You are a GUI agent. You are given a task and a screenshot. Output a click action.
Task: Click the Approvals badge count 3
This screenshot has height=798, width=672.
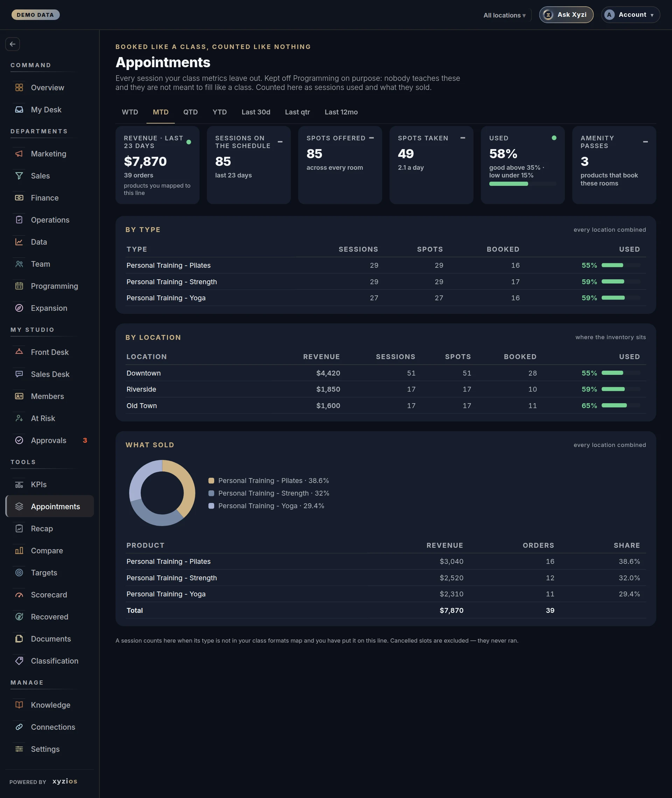tap(85, 441)
